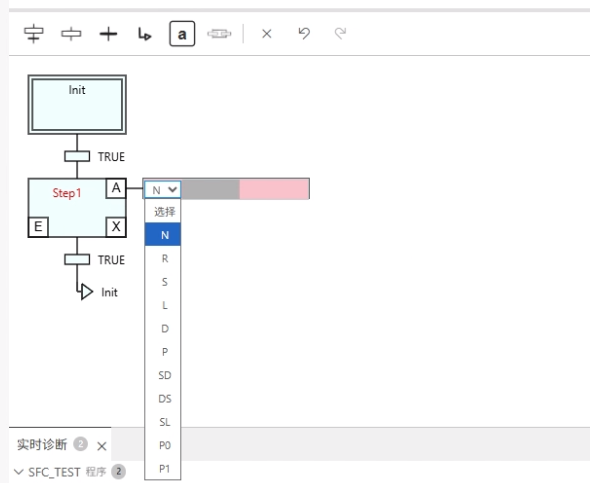Image resolution: width=590 pixels, height=483 pixels.
Task: Collapse the SFC_TEST diagnostics row
Action: click(18, 471)
